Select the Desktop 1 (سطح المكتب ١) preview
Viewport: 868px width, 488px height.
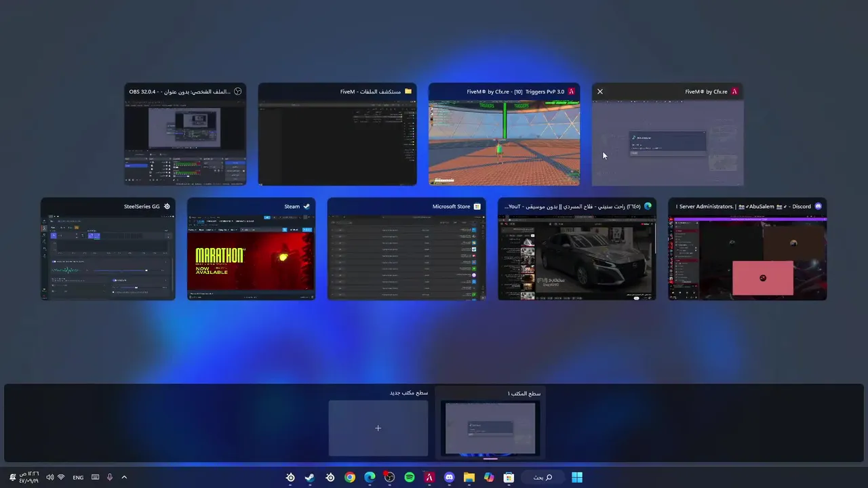coord(490,428)
